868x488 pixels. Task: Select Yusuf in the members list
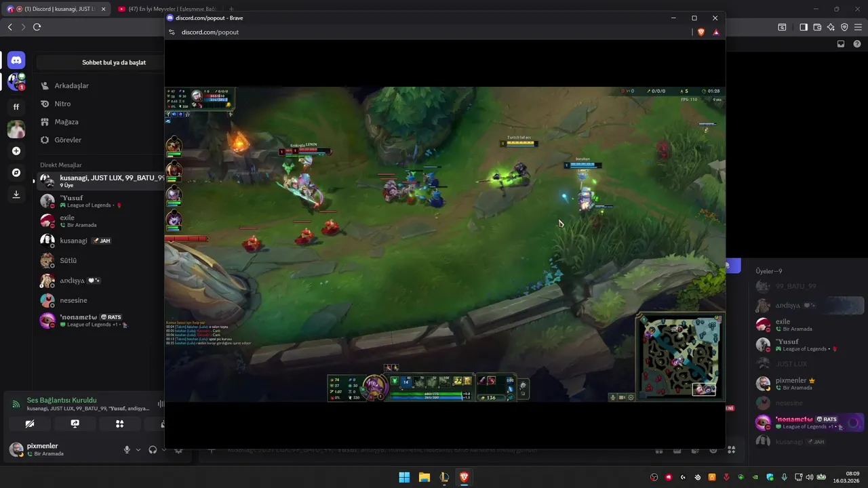(x=809, y=344)
